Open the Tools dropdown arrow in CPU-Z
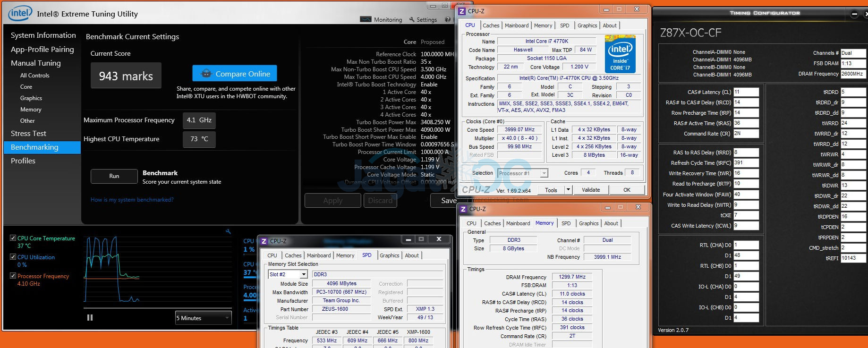868x348 pixels. point(568,190)
